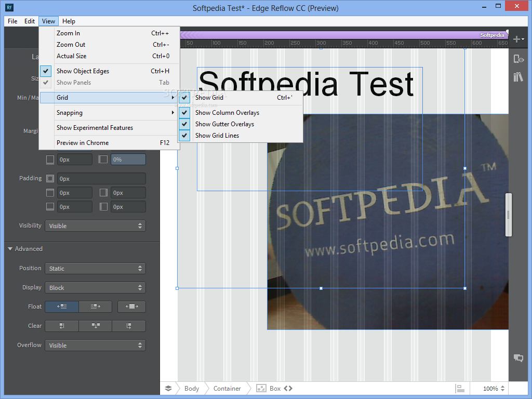Click Container in the breadcrumb bar

227,389
